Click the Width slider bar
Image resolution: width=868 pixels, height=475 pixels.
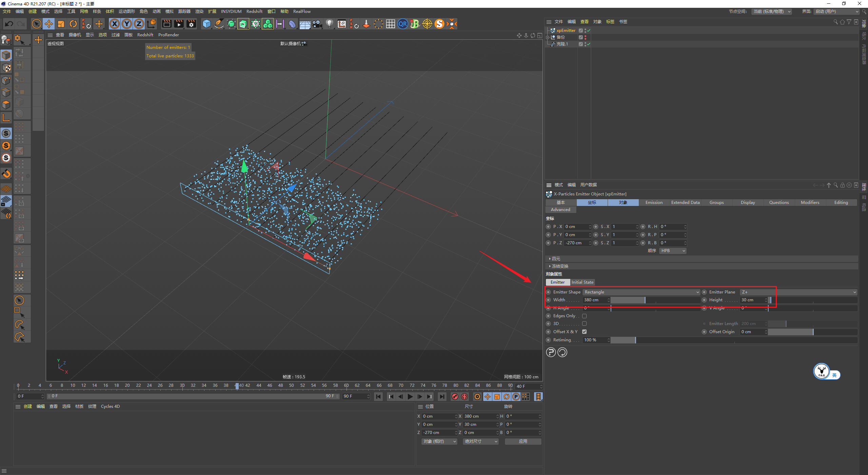point(655,300)
